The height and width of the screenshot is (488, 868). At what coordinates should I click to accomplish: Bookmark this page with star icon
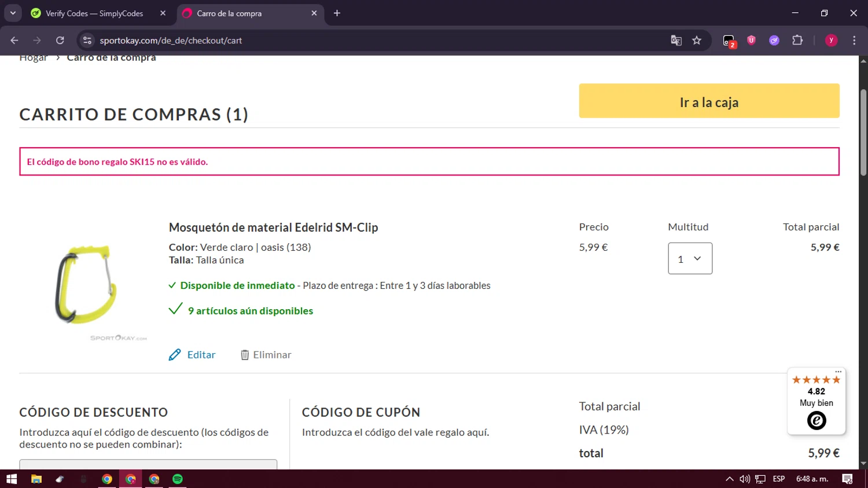pyautogui.click(x=697, y=41)
